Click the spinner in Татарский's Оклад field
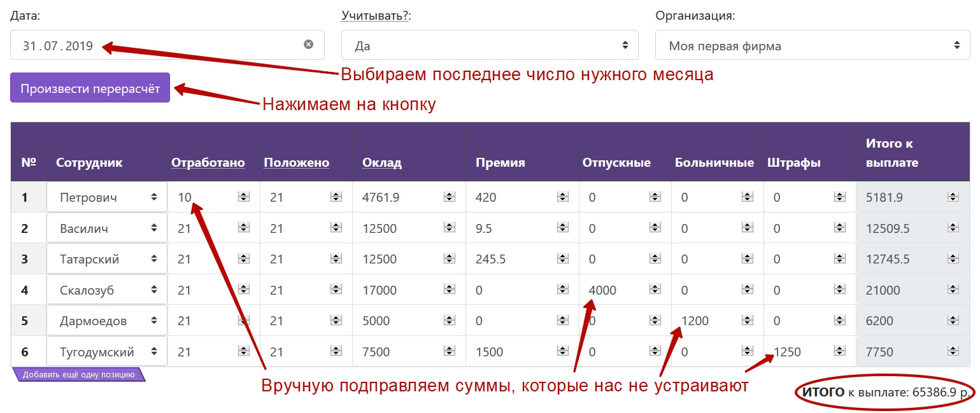Viewport: 980px width, 413px height. point(449,259)
